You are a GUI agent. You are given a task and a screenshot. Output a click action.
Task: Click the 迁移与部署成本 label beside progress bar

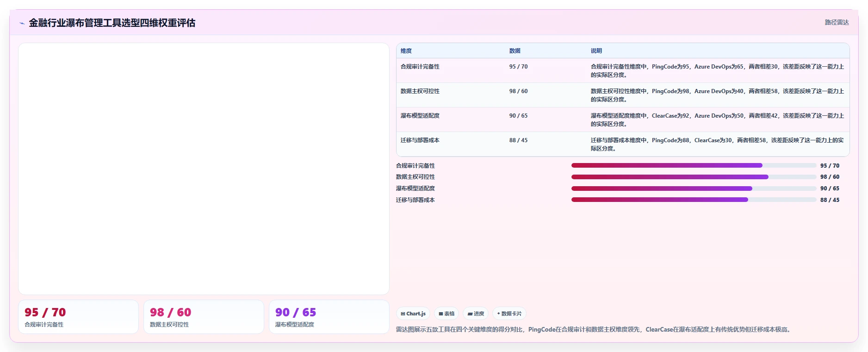click(415, 200)
